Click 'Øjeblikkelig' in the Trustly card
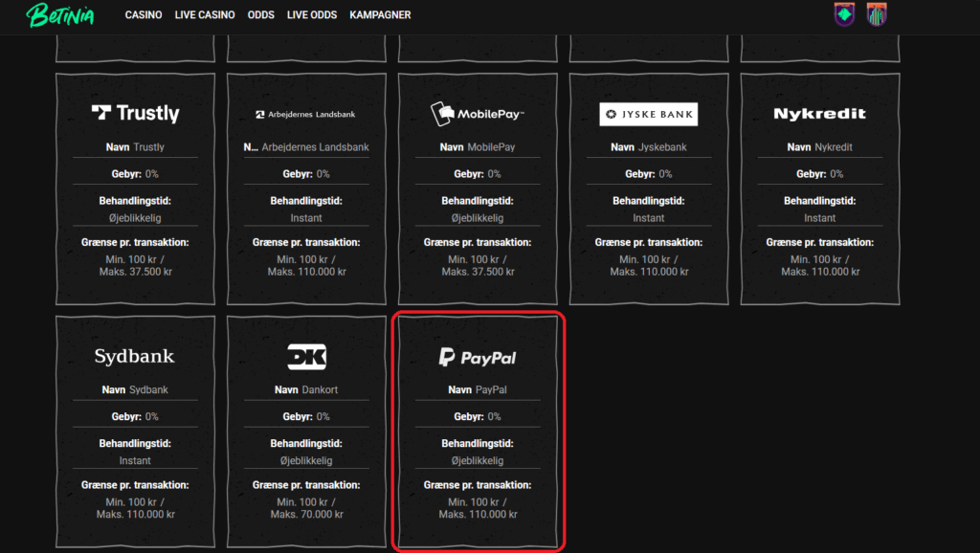980x553 pixels. coord(135,218)
